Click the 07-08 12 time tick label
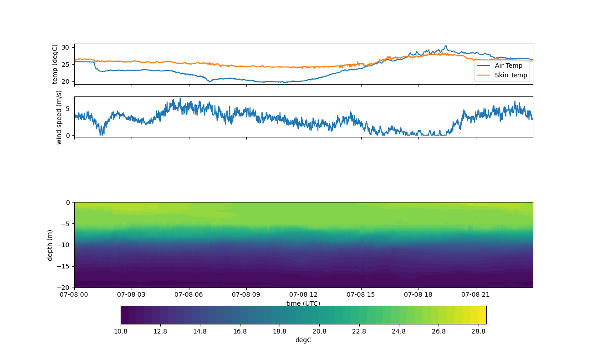Screen dimensions: 592x364 point(303,295)
